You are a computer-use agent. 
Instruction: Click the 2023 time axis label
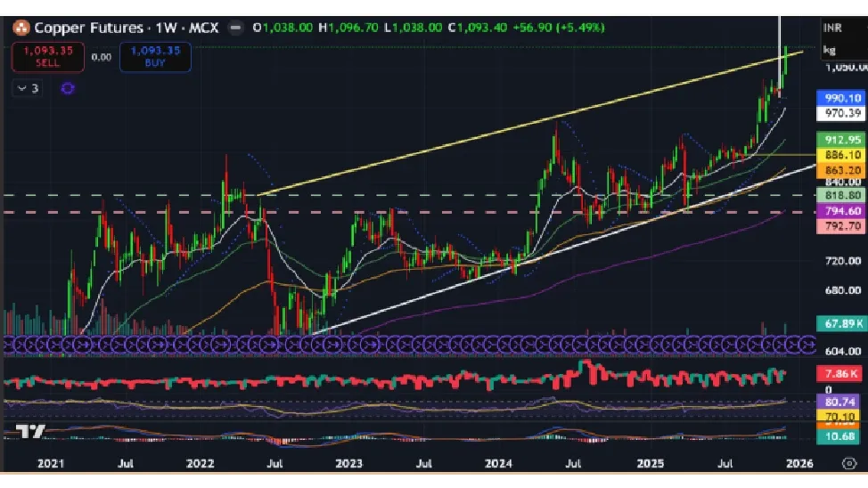[x=348, y=464]
